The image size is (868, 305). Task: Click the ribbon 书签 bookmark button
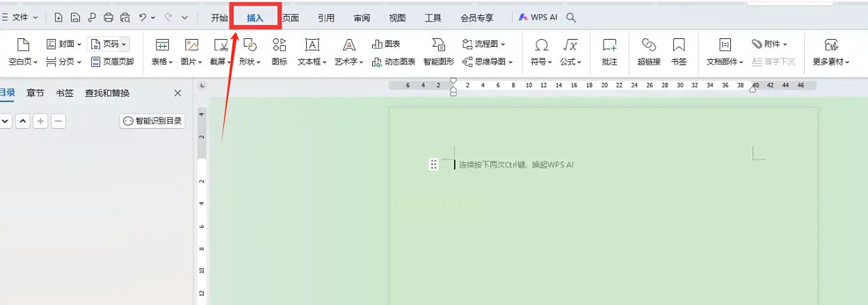(679, 53)
